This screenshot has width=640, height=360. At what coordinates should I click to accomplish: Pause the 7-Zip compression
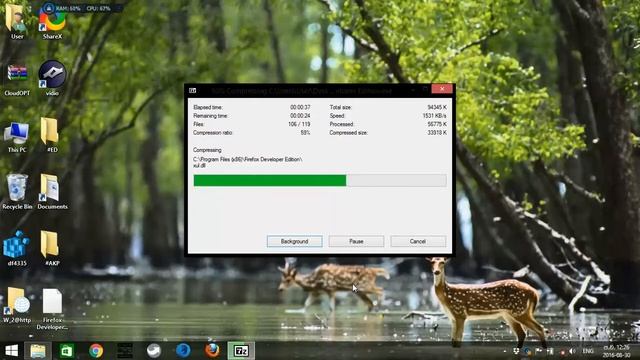coord(356,241)
